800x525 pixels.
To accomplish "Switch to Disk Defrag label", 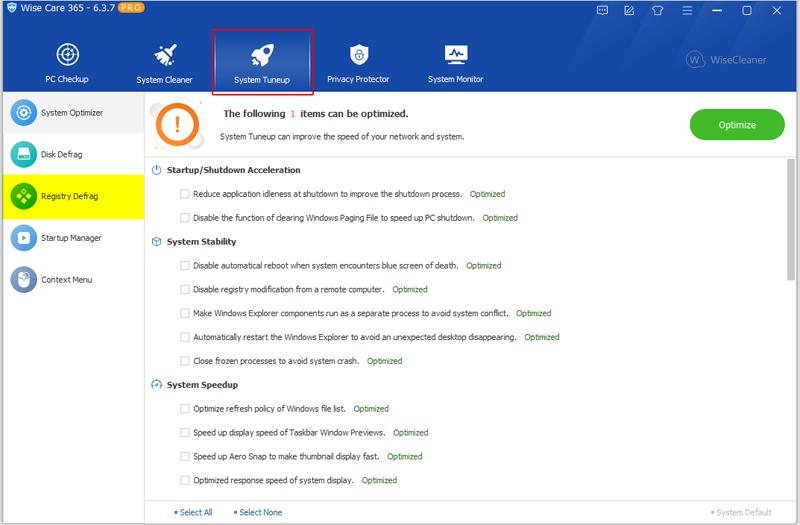I will 62,155.
